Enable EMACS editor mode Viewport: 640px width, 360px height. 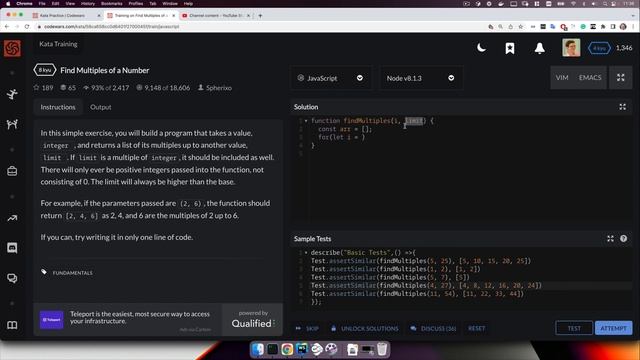(590, 78)
